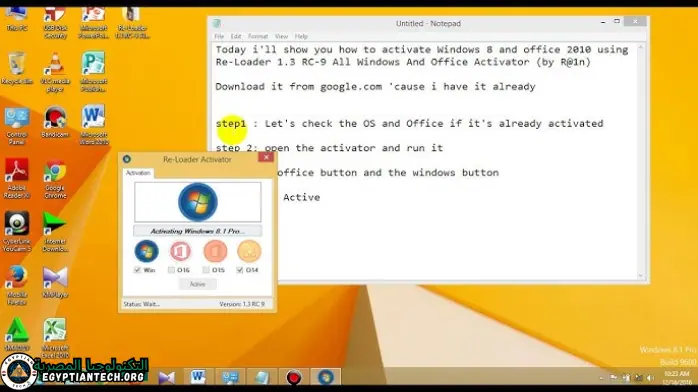Viewport: 698px width, 392px height.
Task: Click the Re-Loader Activator title bar icon
Action: (127, 159)
